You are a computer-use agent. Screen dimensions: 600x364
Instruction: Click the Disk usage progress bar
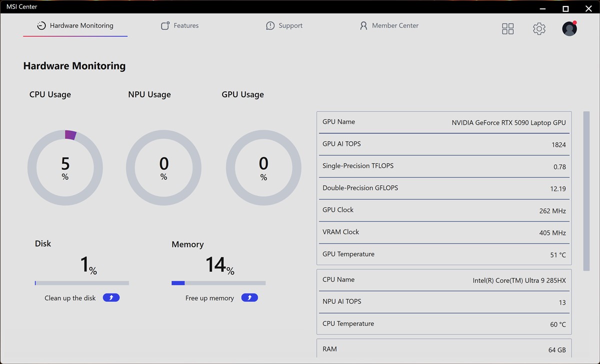pos(82,283)
